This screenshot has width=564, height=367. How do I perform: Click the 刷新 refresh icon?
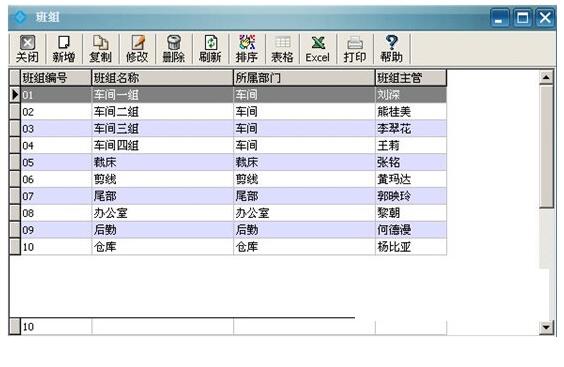coord(210,49)
